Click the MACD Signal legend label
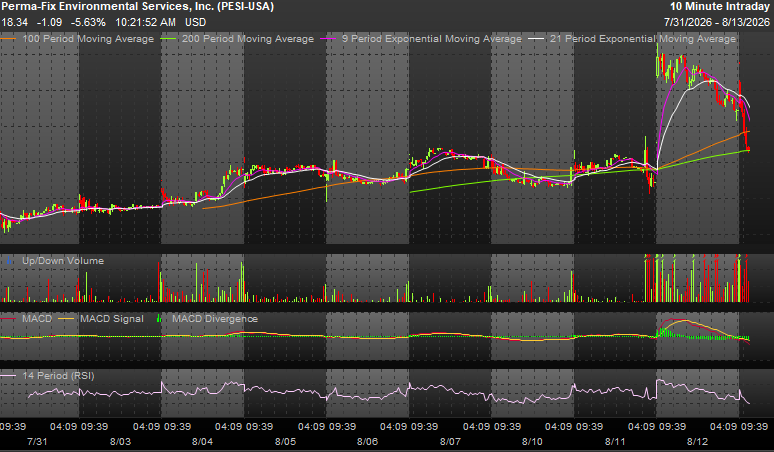Viewport: 774px width, 452px height. point(112,319)
